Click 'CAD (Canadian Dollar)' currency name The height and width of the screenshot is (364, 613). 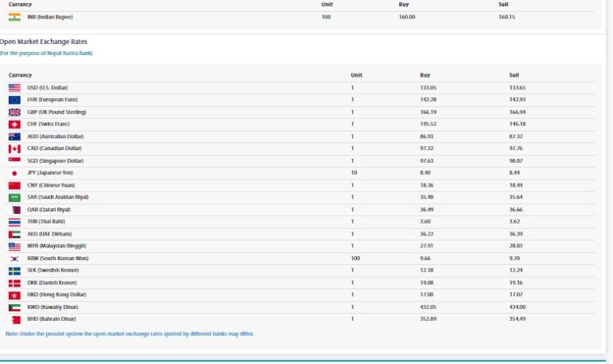[54, 148]
